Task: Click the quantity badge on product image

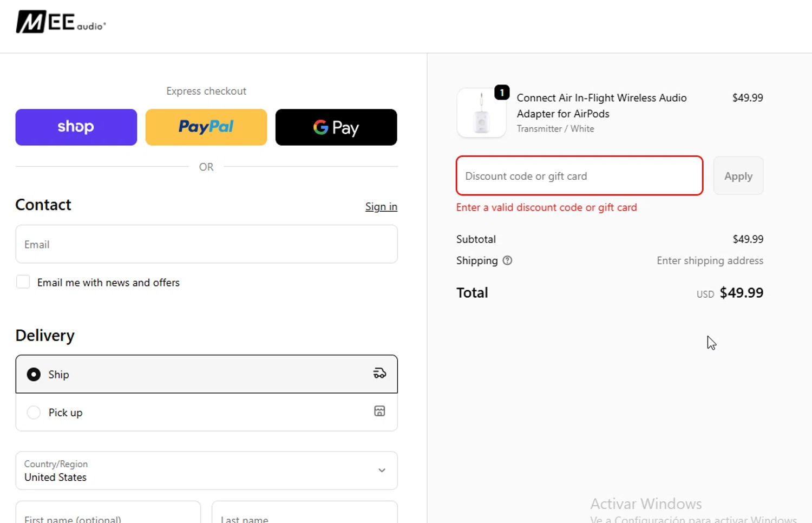Action: (x=502, y=93)
